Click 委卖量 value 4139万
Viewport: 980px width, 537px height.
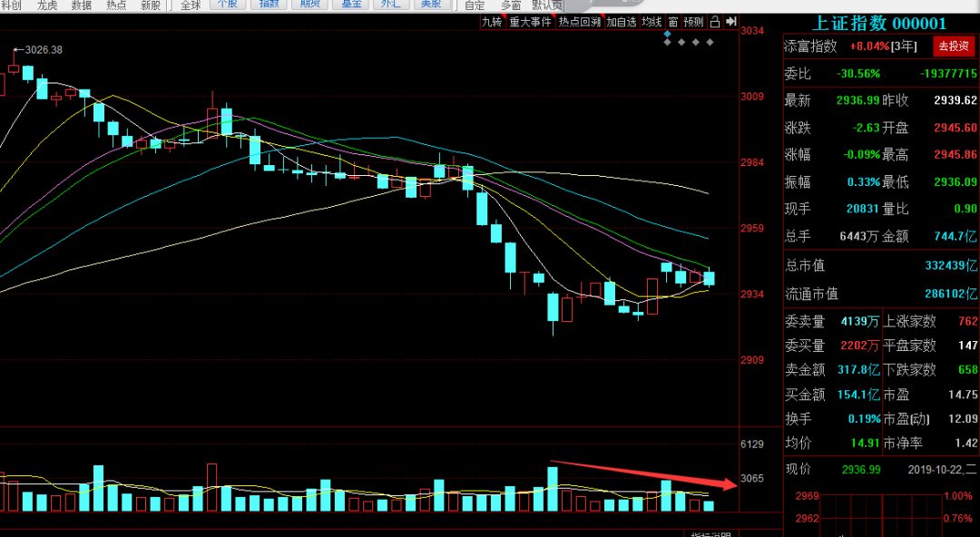[x=860, y=321]
